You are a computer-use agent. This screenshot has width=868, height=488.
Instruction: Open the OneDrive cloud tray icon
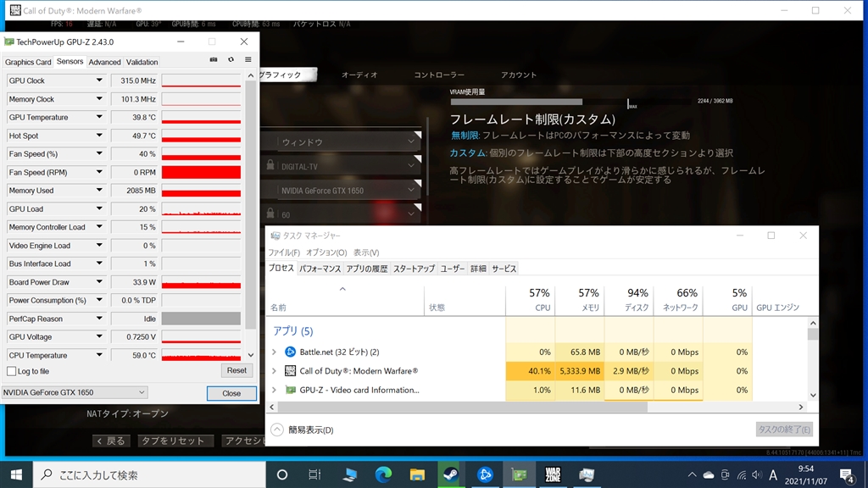click(x=709, y=474)
